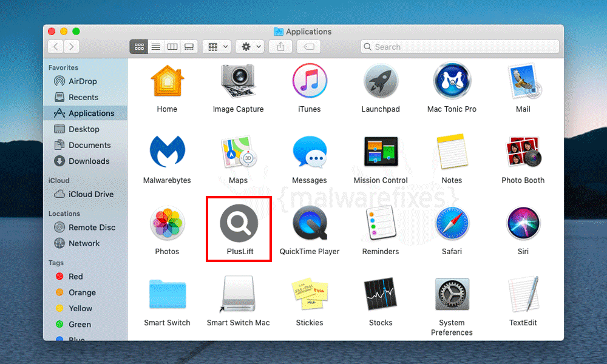Click the Mission Control icon
The height and width of the screenshot is (364, 607).
click(381, 152)
